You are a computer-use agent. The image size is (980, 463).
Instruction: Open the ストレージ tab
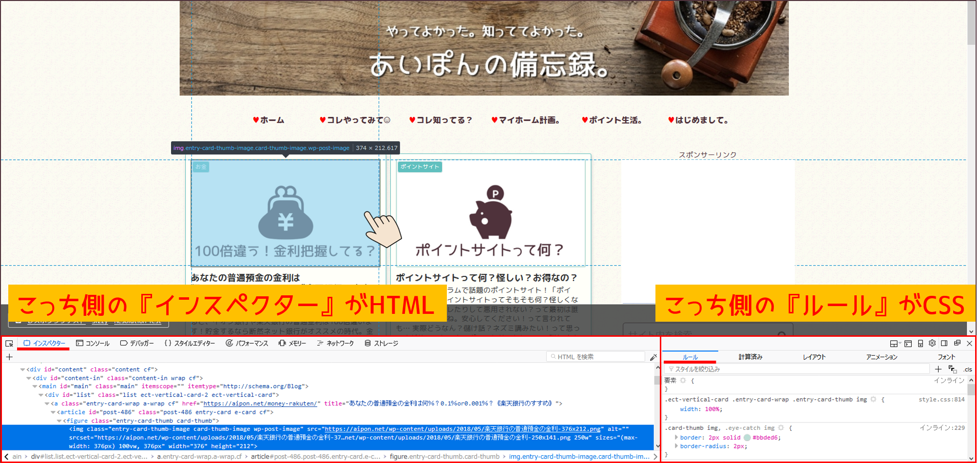[x=381, y=344]
